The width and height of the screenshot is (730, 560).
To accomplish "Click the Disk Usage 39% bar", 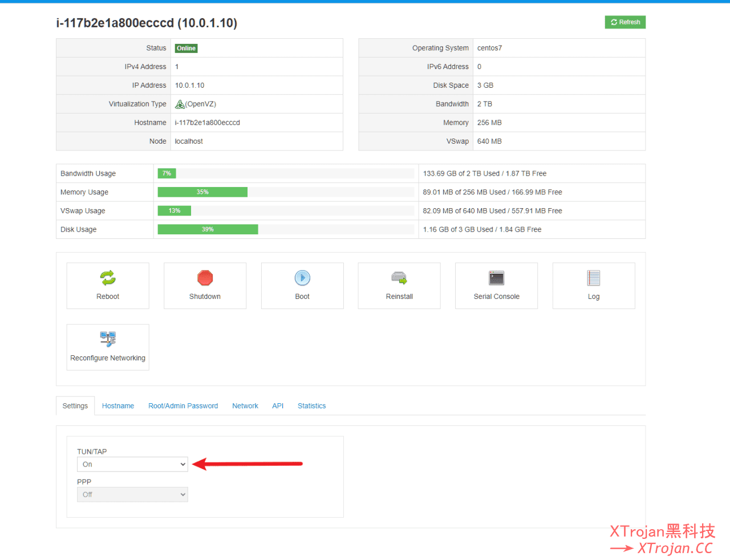I will coord(208,229).
